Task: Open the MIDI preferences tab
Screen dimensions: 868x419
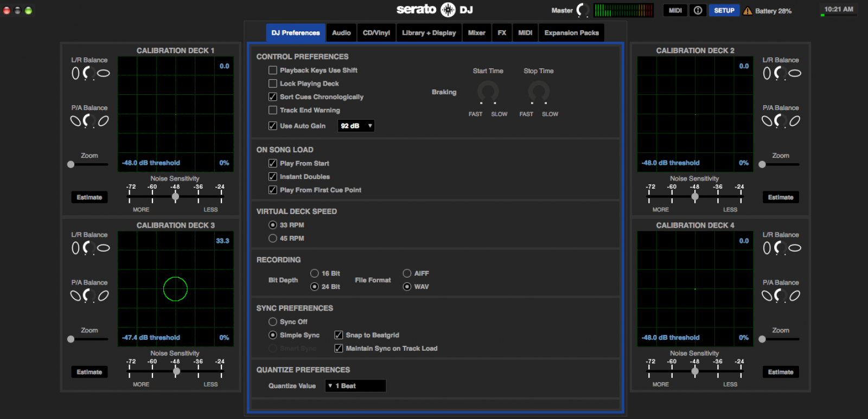Action: (x=525, y=33)
